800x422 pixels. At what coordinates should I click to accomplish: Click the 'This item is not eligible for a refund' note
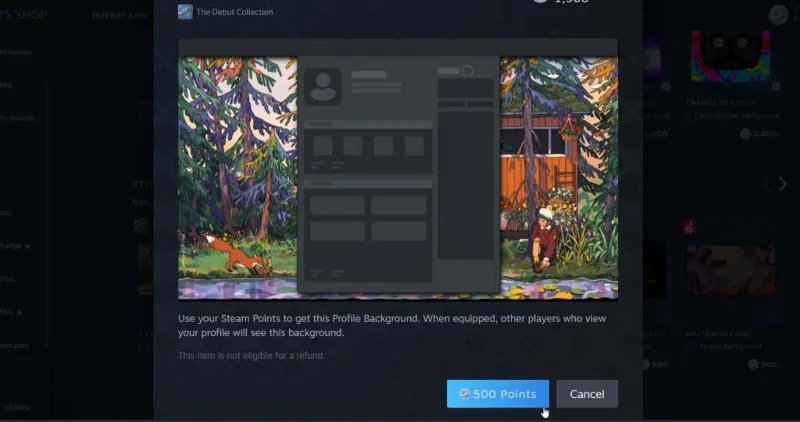coord(251,355)
